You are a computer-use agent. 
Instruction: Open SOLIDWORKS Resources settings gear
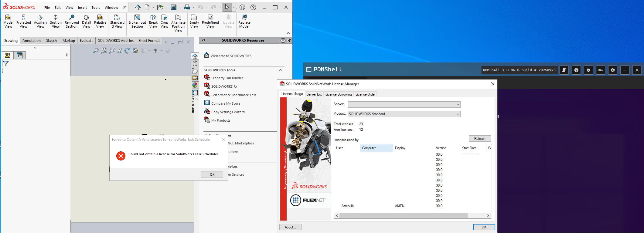283,40
